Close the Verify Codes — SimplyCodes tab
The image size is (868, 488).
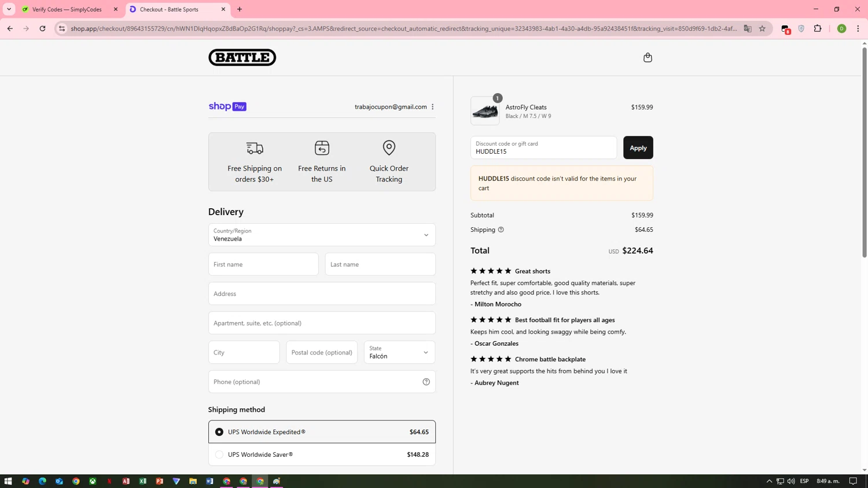[116, 9]
